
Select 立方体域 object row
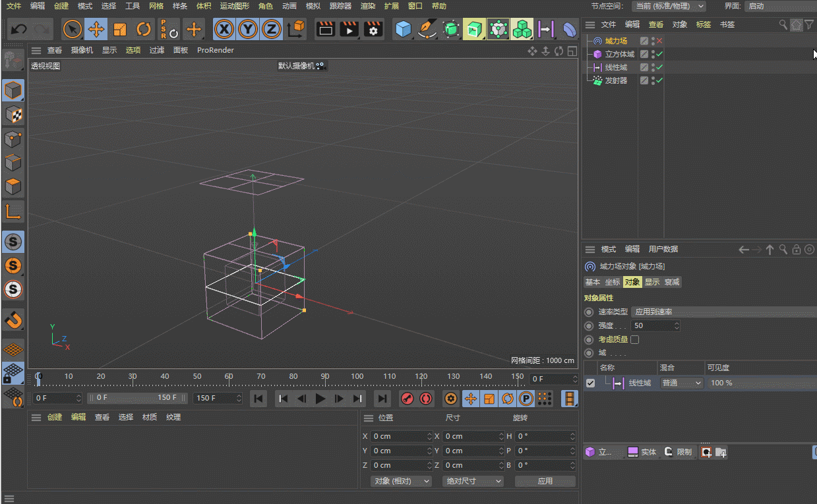point(620,54)
